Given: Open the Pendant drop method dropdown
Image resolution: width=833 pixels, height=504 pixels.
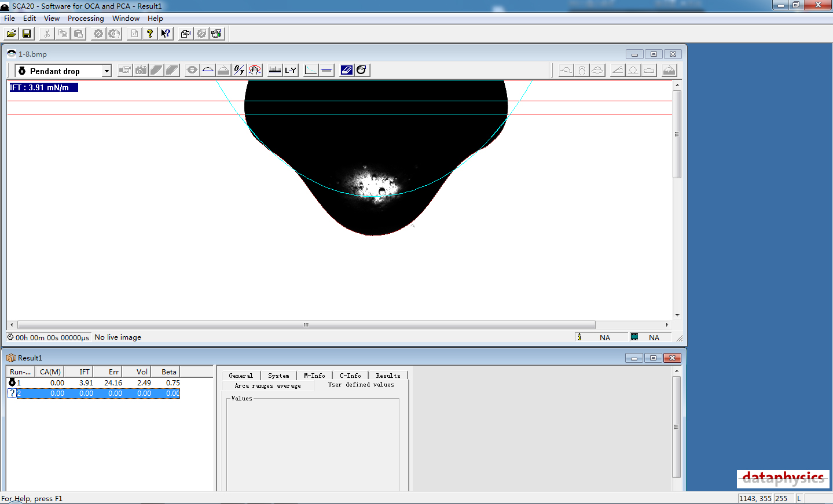Looking at the screenshot, I should click(108, 71).
